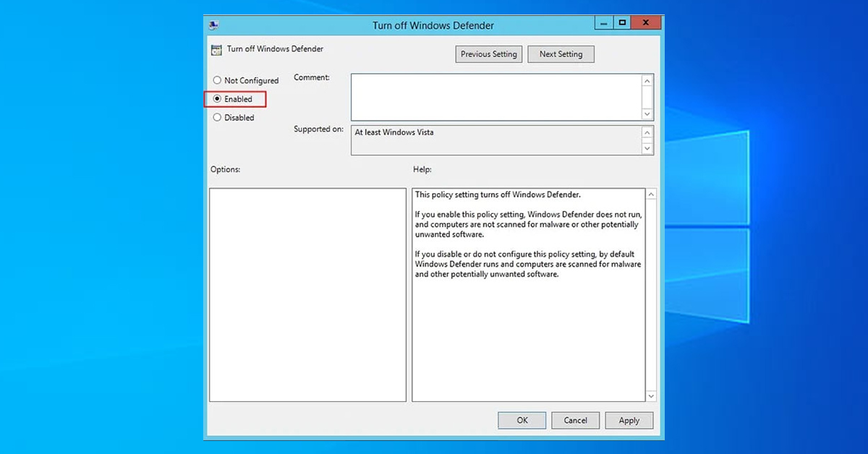Click the policy icon beside Turn off Windows Defender
This screenshot has height=454, width=868.
pos(216,48)
